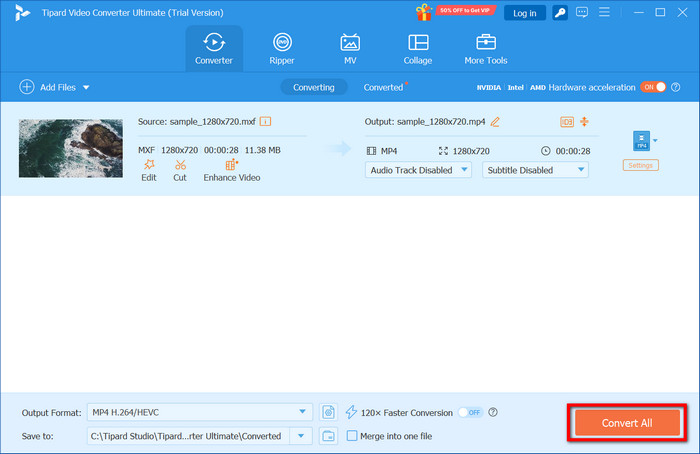This screenshot has height=454, width=700.
Task: Click the Settings button
Action: coord(641,165)
